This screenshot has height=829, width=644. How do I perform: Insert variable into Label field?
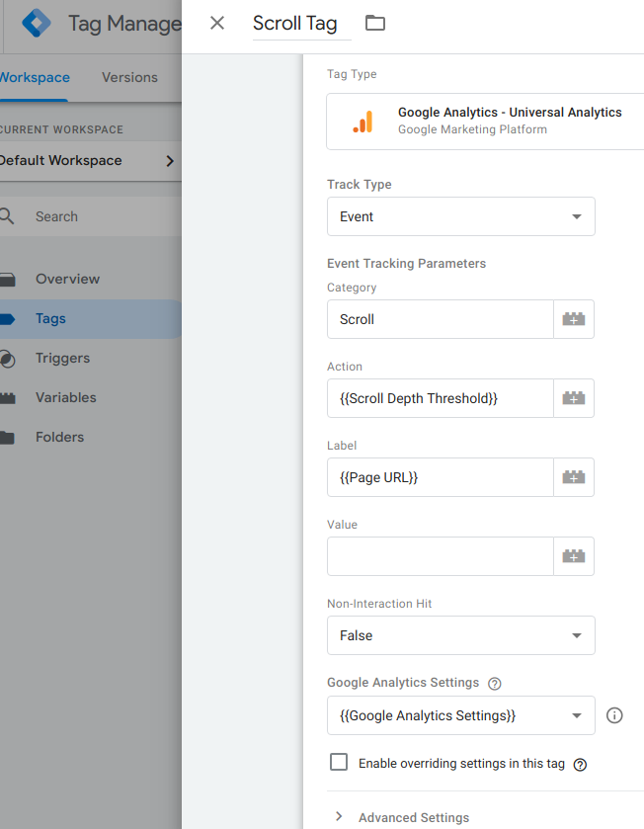pos(574,477)
